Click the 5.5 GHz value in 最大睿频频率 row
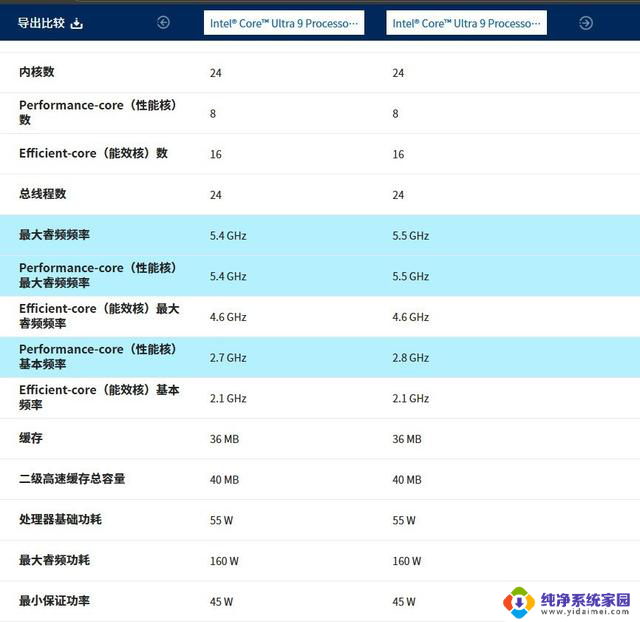The width and height of the screenshot is (640, 622). click(x=410, y=236)
